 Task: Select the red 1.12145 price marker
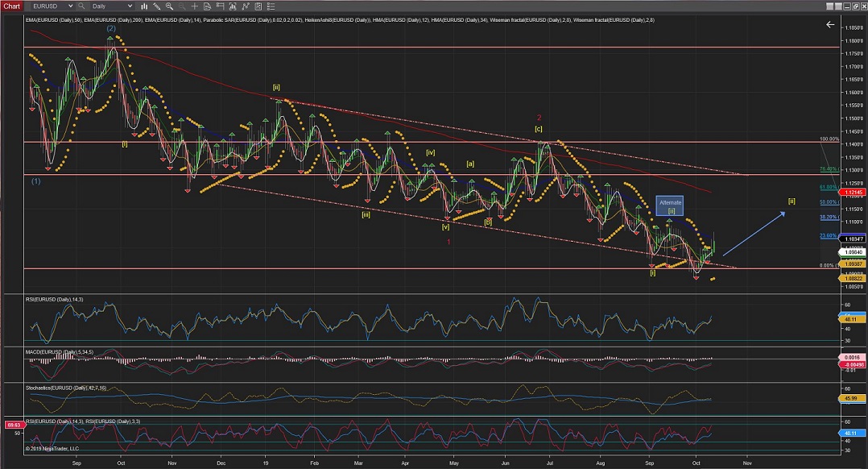point(853,192)
